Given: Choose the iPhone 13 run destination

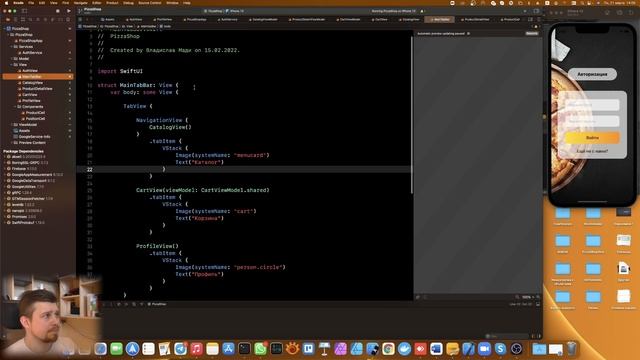Looking at the screenshot, I should coord(236,11).
